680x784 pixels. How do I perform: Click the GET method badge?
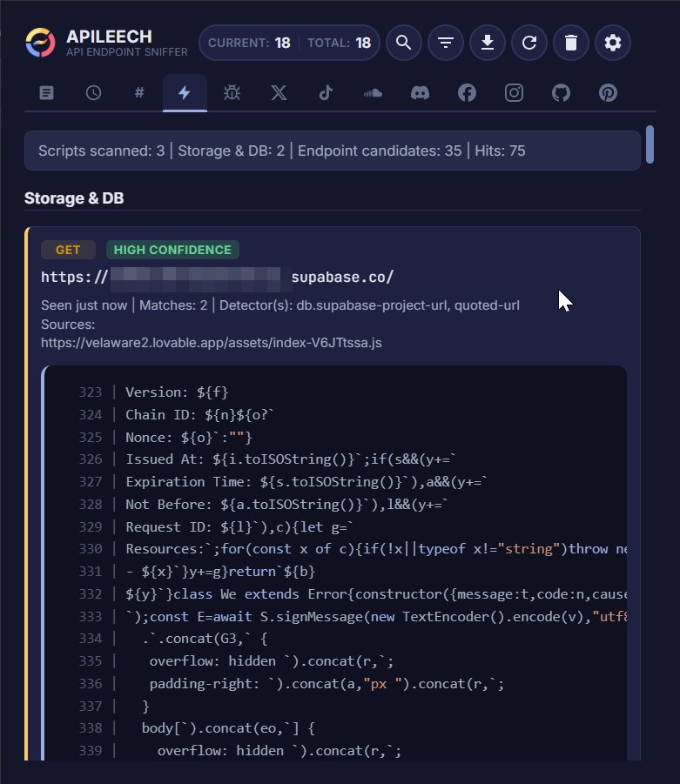(x=68, y=250)
